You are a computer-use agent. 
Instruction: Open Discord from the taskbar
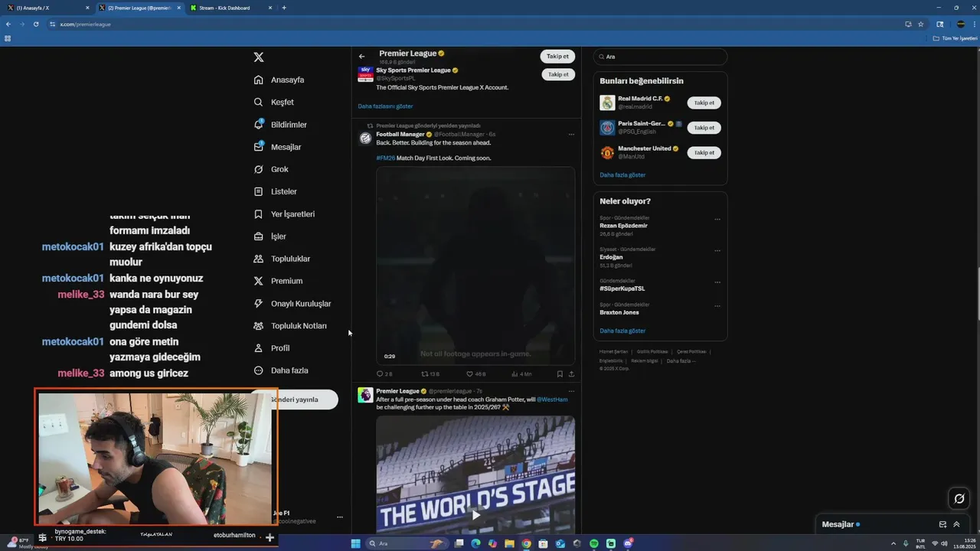[628, 543]
